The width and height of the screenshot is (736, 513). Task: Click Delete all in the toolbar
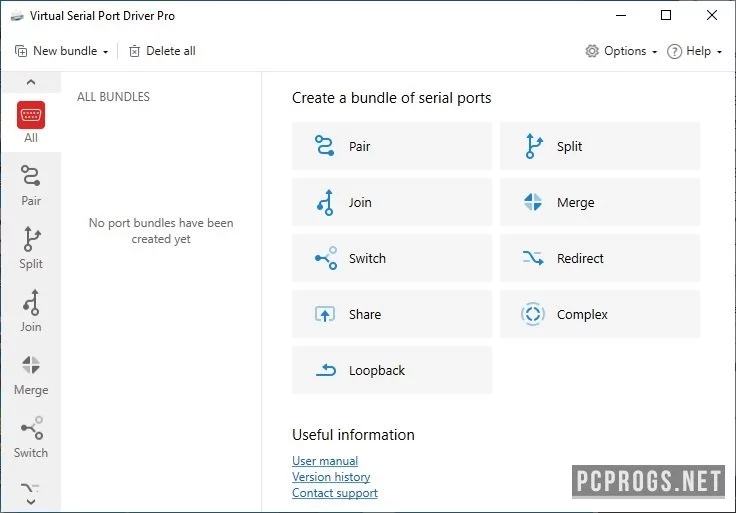click(x=162, y=51)
